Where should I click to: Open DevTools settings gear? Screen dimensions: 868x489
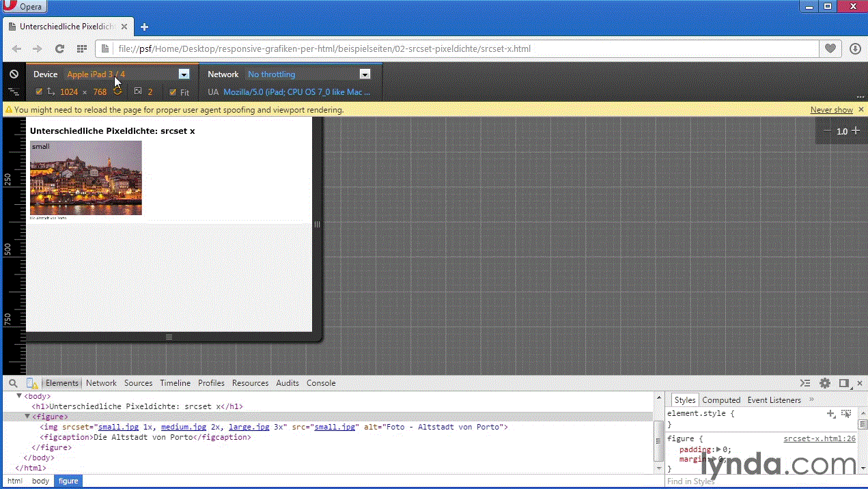(x=825, y=383)
